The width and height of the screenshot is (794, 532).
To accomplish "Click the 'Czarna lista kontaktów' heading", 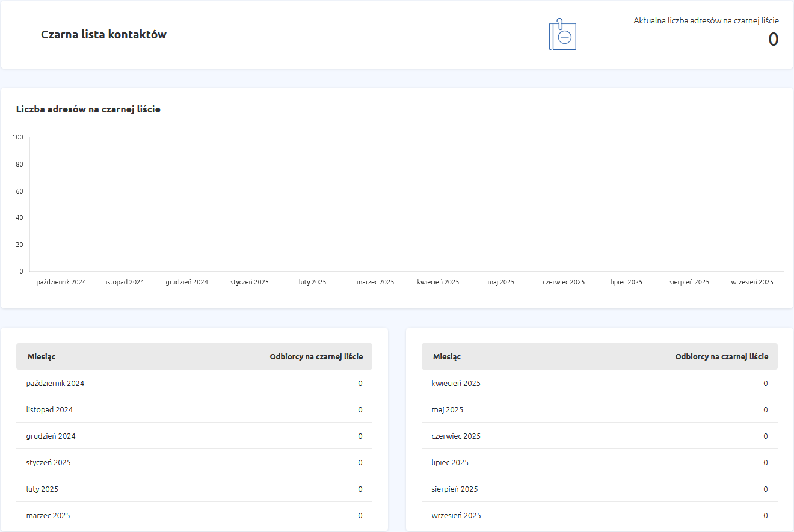I will (x=103, y=35).
